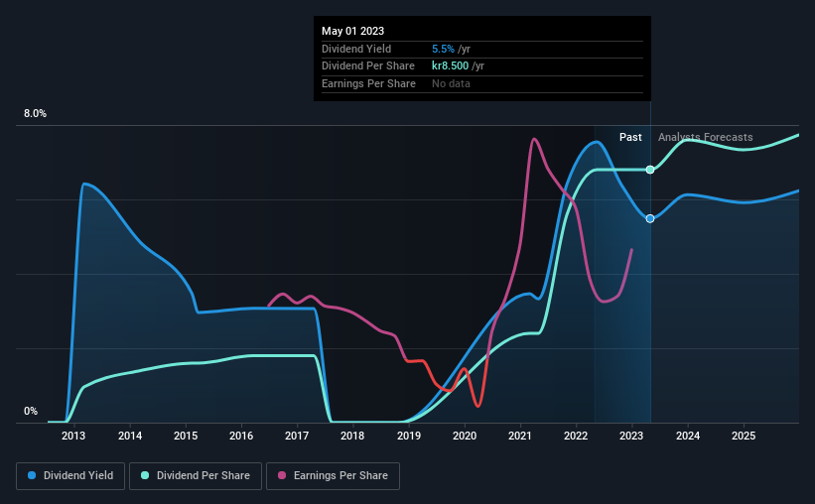Click the Analysts Forecasts label

coord(706,137)
